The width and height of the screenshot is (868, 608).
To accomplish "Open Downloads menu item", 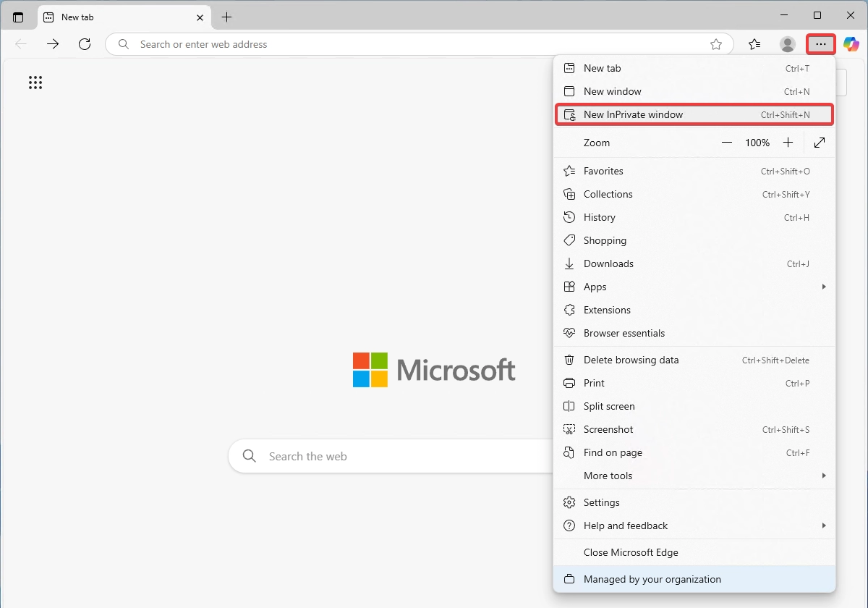I will [694, 263].
